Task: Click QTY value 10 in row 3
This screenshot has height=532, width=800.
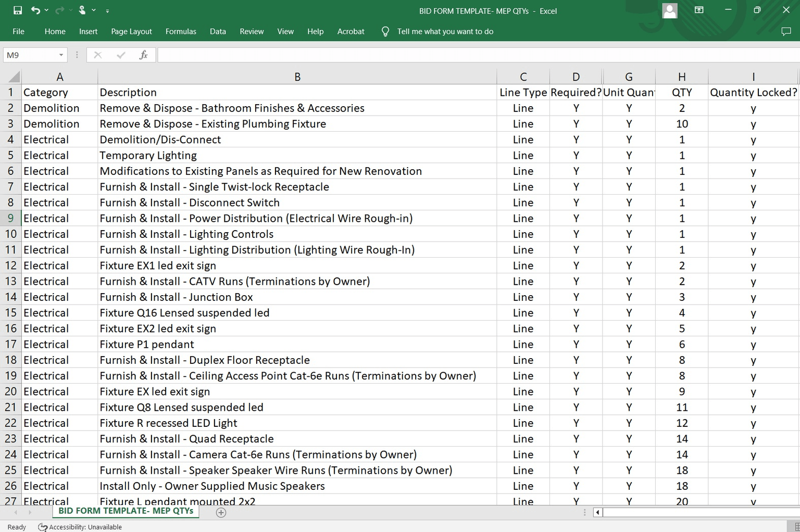Action: pyautogui.click(x=682, y=124)
